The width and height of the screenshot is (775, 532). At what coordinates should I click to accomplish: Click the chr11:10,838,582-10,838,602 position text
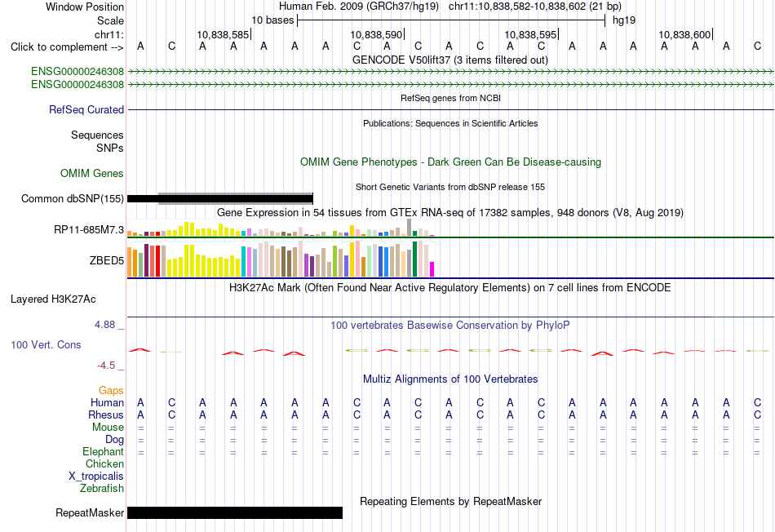[535, 7]
